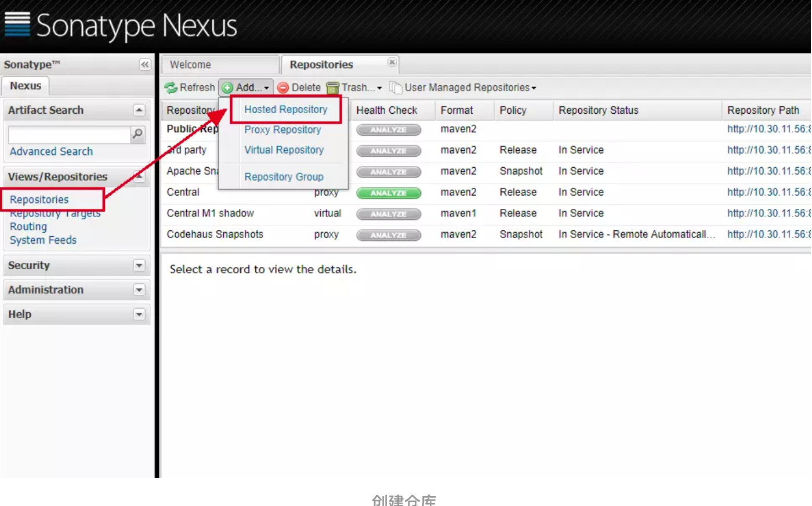Screen dimensions: 812x506
Task: Click the green plus Add icon
Action: click(228, 88)
